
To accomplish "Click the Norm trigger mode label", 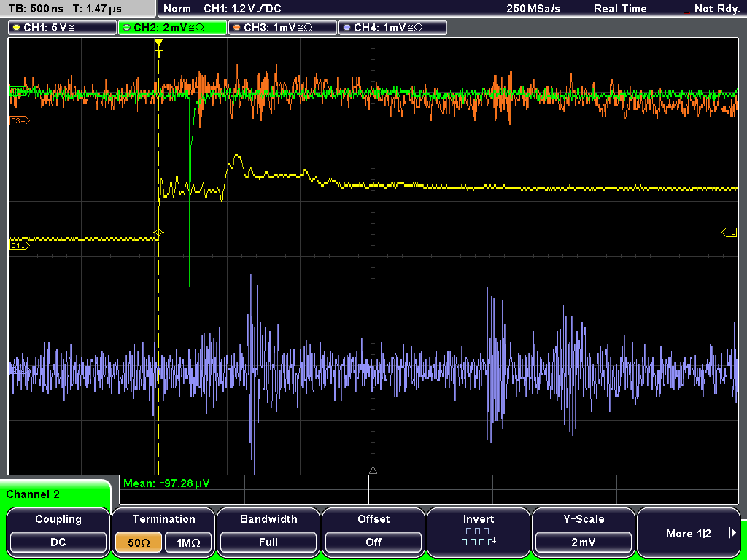I will pyautogui.click(x=177, y=9).
